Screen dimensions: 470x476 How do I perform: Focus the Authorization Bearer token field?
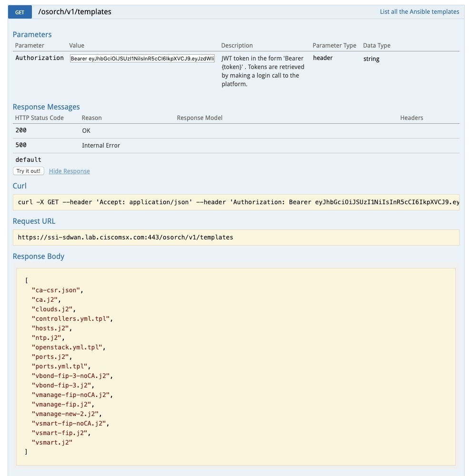coord(142,58)
